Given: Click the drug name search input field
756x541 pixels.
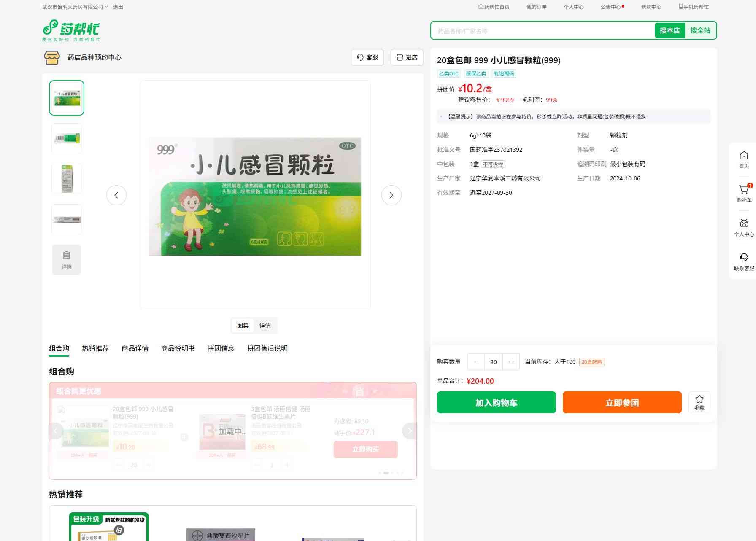Looking at the screenshot, I should tap(542, 31).
